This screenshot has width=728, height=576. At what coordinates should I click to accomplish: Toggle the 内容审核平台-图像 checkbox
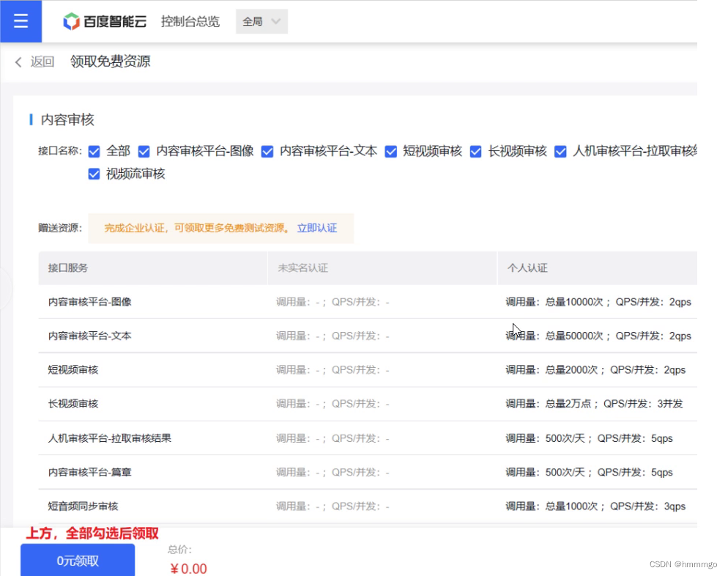click(x=145, y=152)
